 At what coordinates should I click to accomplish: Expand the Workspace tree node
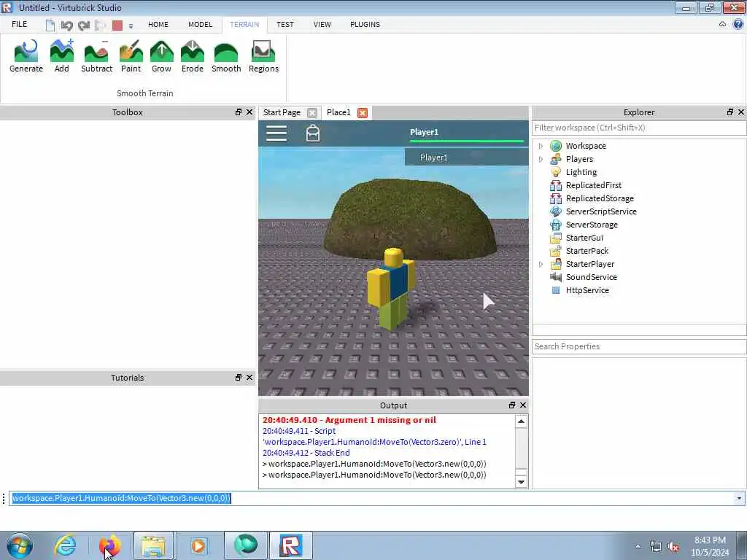pyautogui.click(x=541, y=146)
